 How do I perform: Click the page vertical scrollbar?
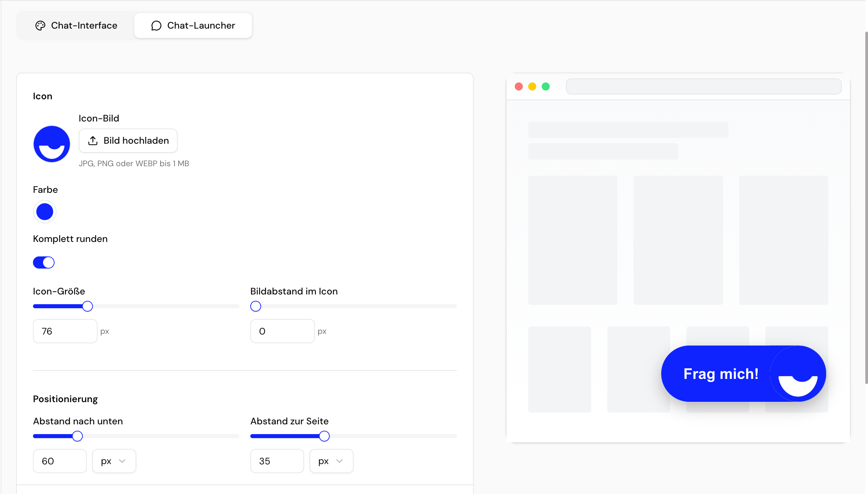pyautogui.click(x=866, y=208)
